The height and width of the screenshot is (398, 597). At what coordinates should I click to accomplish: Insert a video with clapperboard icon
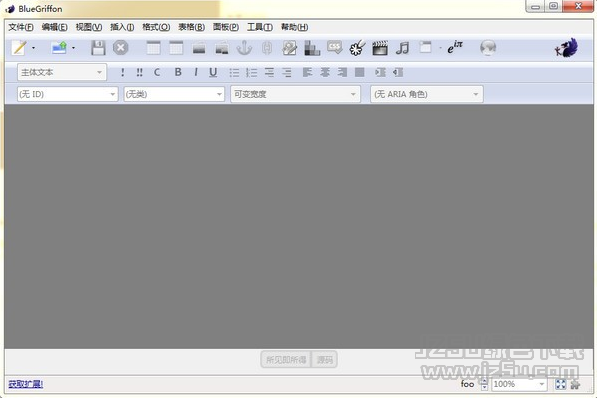[380, 48]
